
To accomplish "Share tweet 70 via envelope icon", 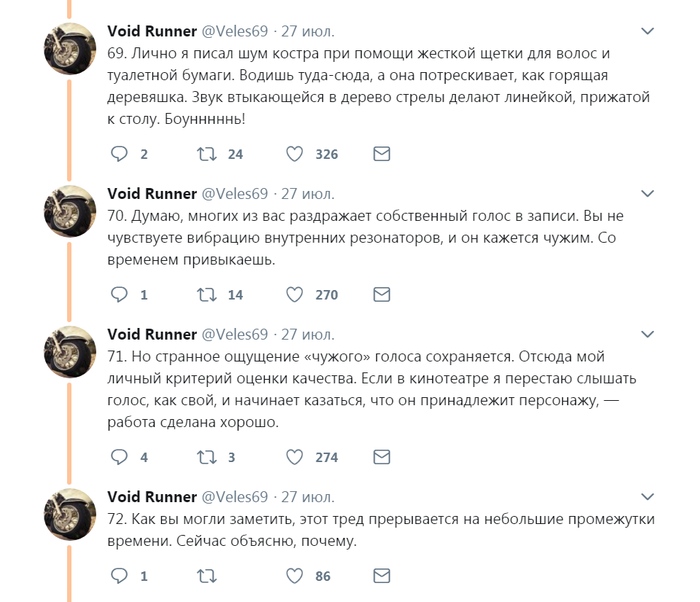I will [381, 295].
